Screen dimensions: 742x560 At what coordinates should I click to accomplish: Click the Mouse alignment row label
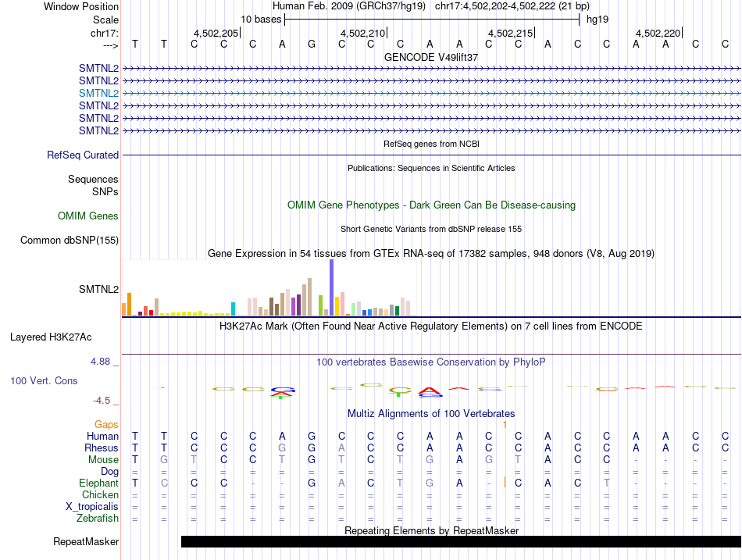pyautogui.click(x=103, y=460)
